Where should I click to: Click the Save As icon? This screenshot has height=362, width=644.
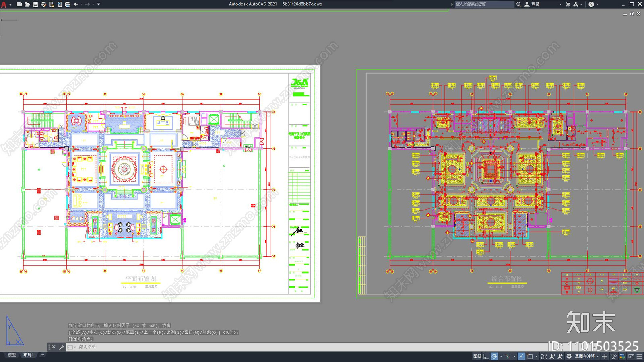pyautogui.click(x=43, y=4)
